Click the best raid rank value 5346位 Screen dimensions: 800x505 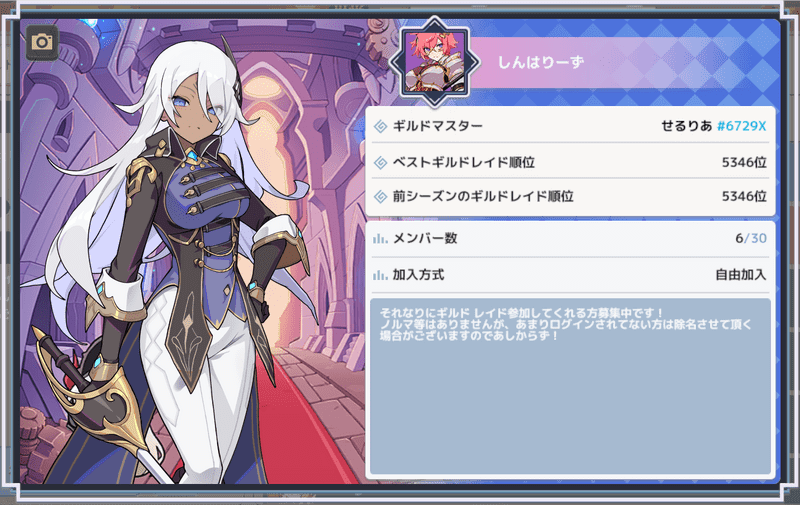click(x=744, y=163)
